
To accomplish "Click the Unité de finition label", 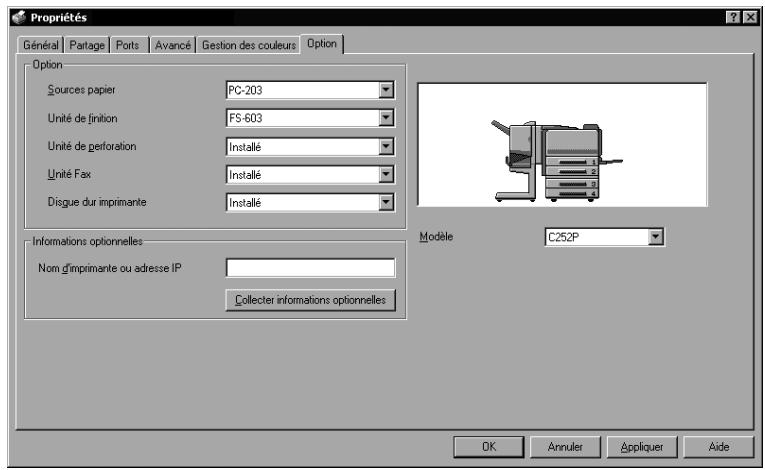I will pos(82,118).
